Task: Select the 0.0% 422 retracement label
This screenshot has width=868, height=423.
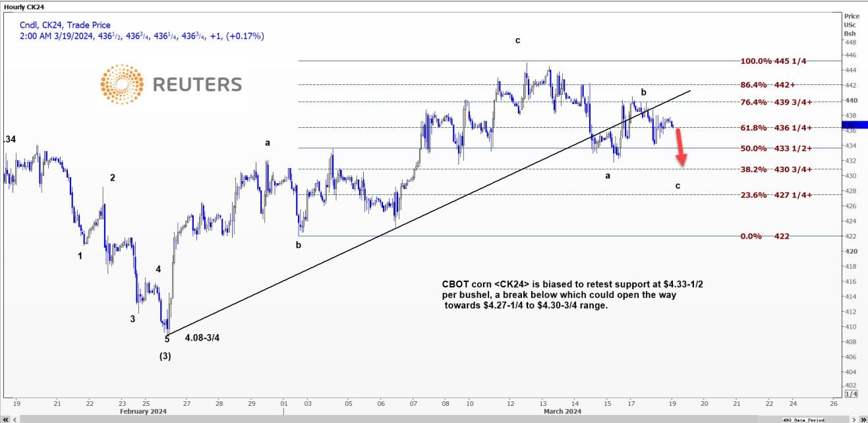Action: [x=765, y=236]
